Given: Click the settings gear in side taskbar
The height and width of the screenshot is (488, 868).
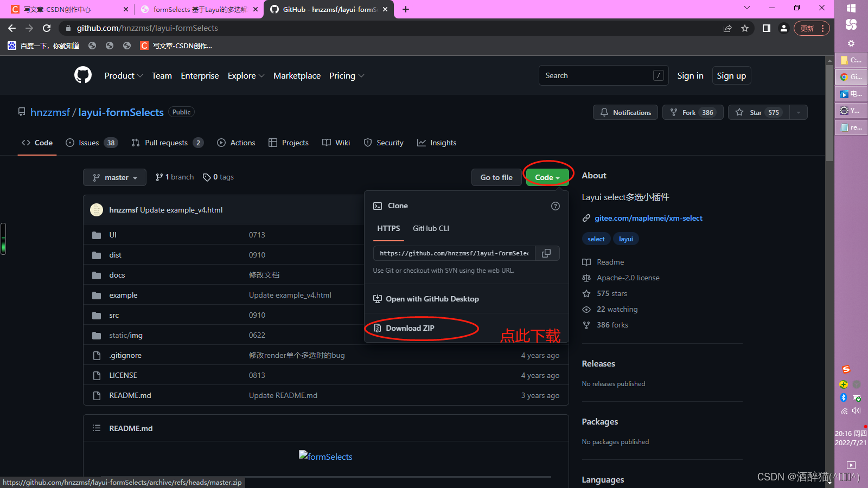Looking at the screenshot, I should 851,43.
